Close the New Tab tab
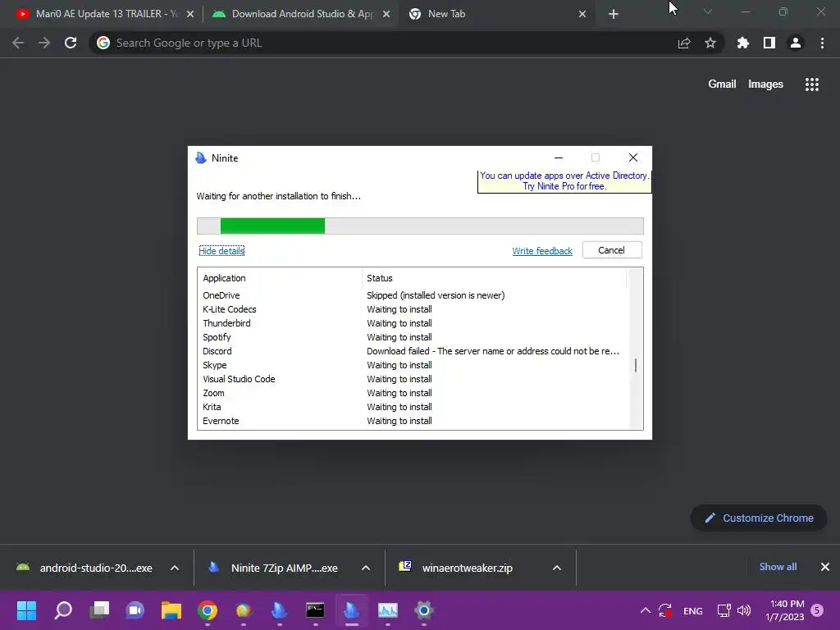Viewport: 840px width, 630px height. click(582, 14)
